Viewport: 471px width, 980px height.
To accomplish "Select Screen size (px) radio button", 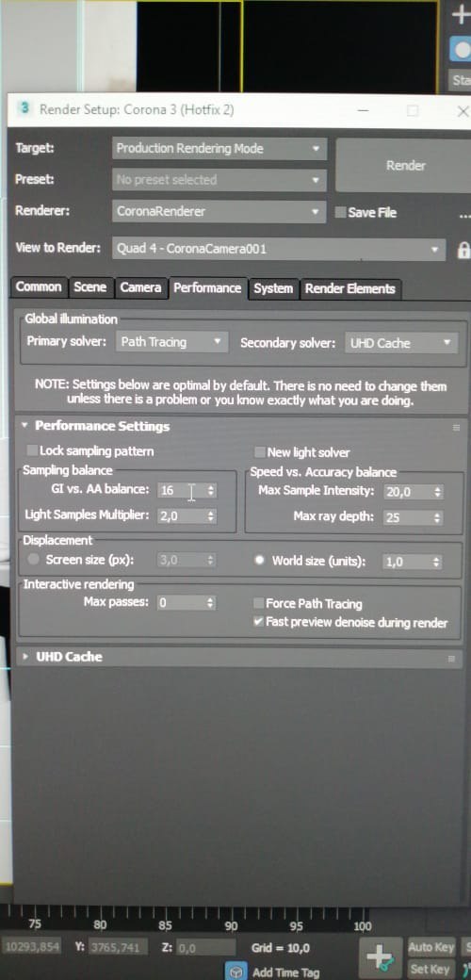I will click(x=34, y=560).
